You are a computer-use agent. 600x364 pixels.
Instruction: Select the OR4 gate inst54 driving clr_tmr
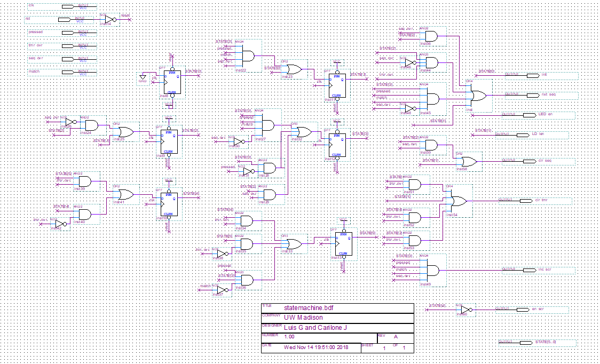tap(459, 201)
